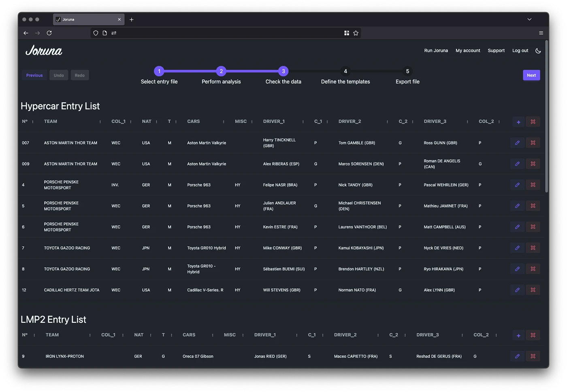Expand the browser tab list chevron

pyautogui.click(x=529, y=19)
